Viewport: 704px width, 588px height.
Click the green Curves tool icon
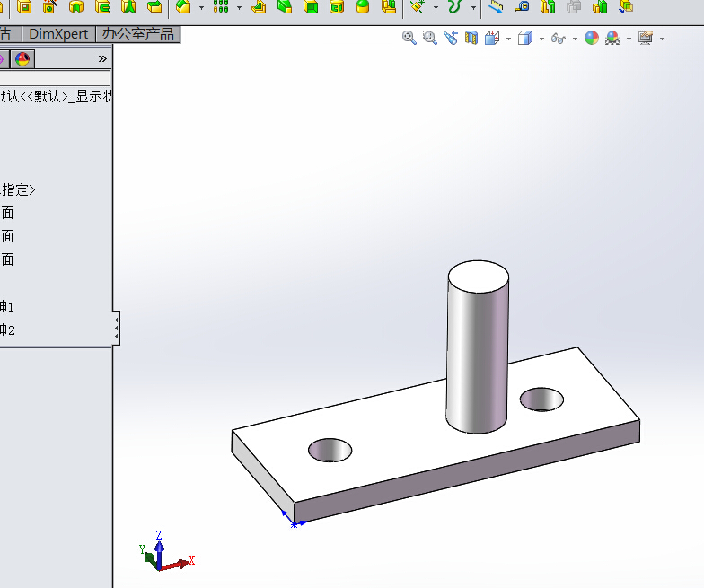pyautogui.click(x=454, y=7)
